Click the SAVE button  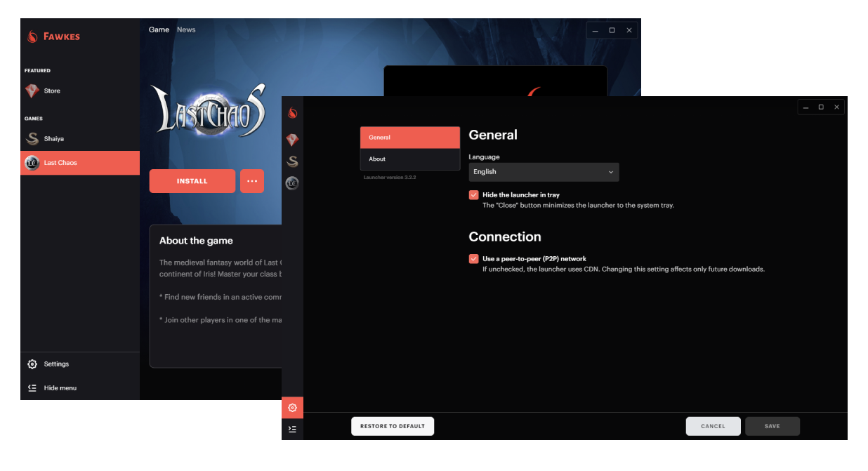[772, 426]
